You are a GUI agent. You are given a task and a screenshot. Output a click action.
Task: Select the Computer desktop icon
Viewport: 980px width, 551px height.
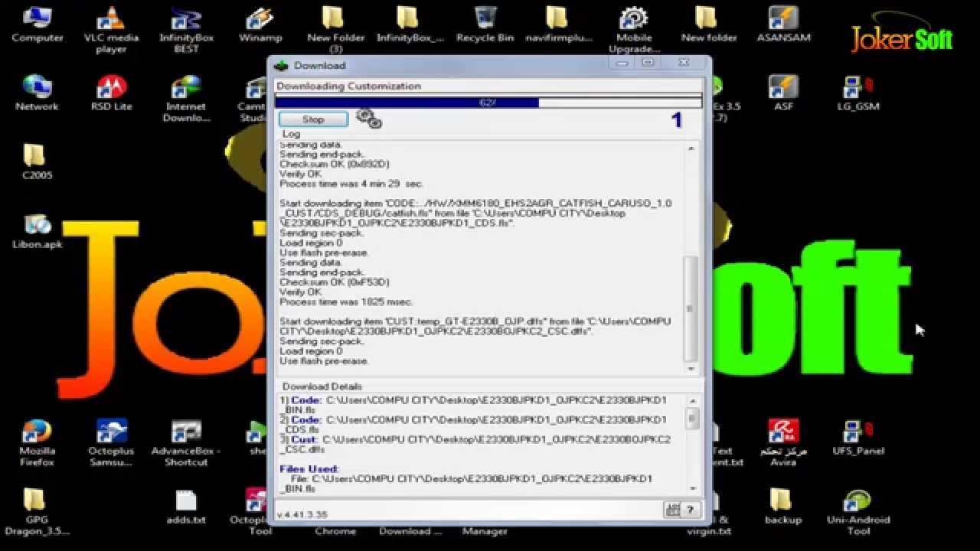37,24
